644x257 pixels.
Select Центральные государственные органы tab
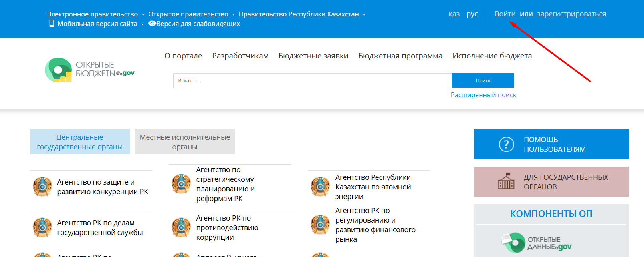pos(80,142)
